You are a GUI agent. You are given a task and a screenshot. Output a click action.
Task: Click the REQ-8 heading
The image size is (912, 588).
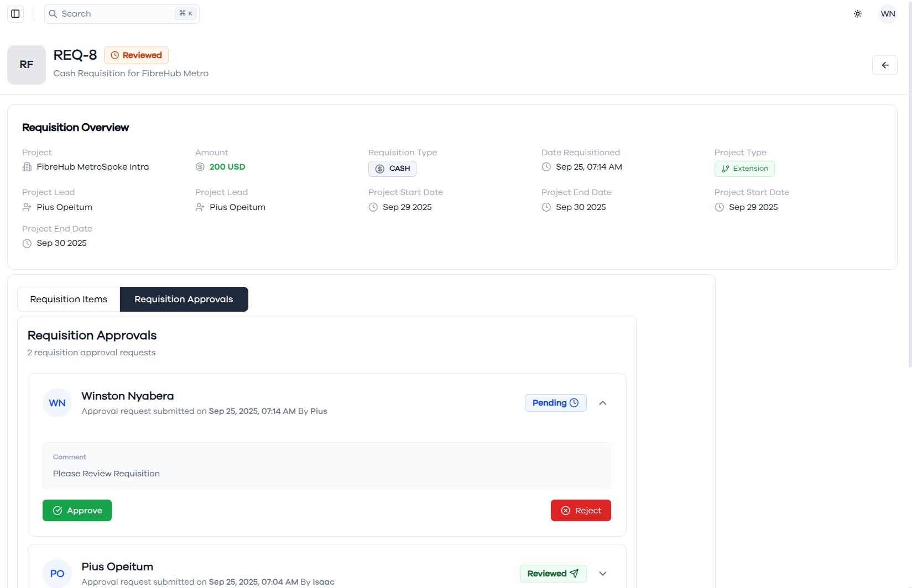point(75,55)
